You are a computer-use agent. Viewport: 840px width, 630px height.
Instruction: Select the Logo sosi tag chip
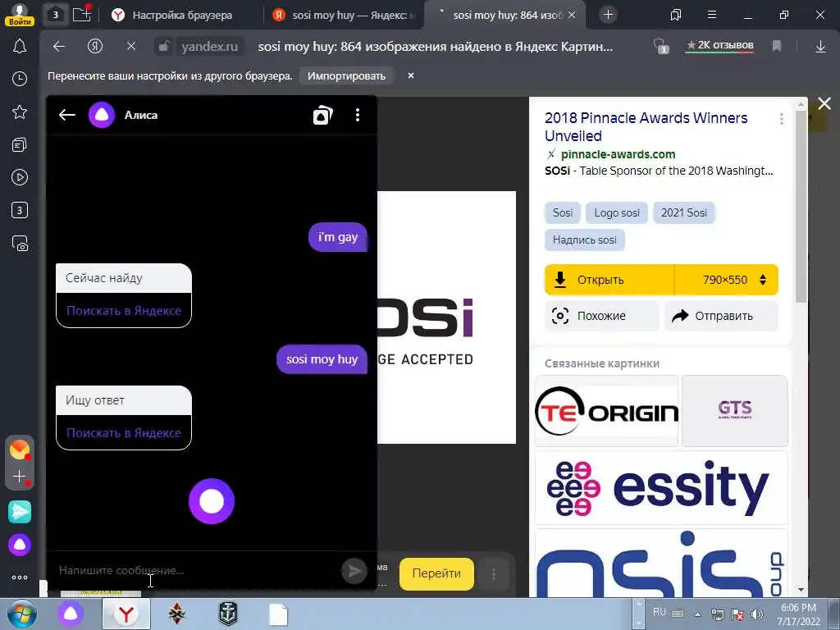[x=617, y=212]
